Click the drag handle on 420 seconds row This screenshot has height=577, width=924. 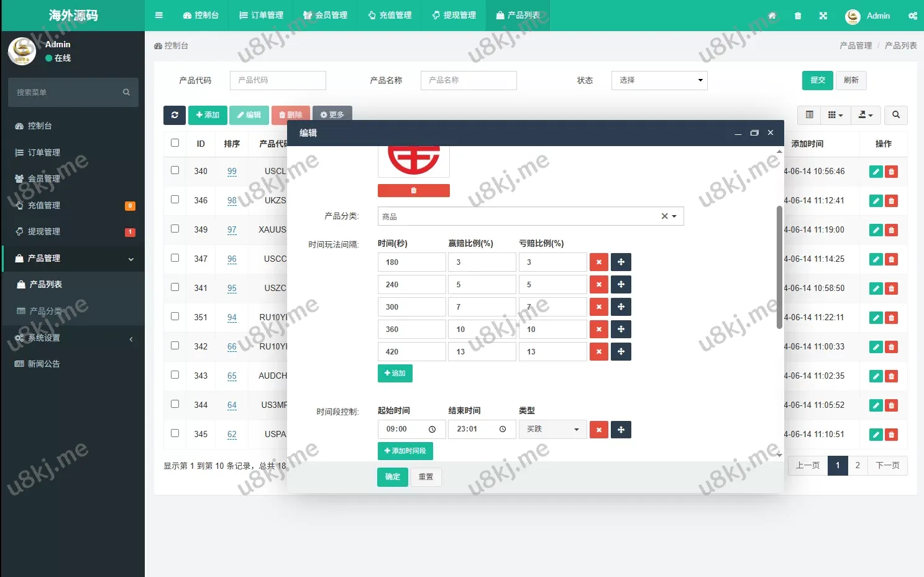tap(621, 352)
